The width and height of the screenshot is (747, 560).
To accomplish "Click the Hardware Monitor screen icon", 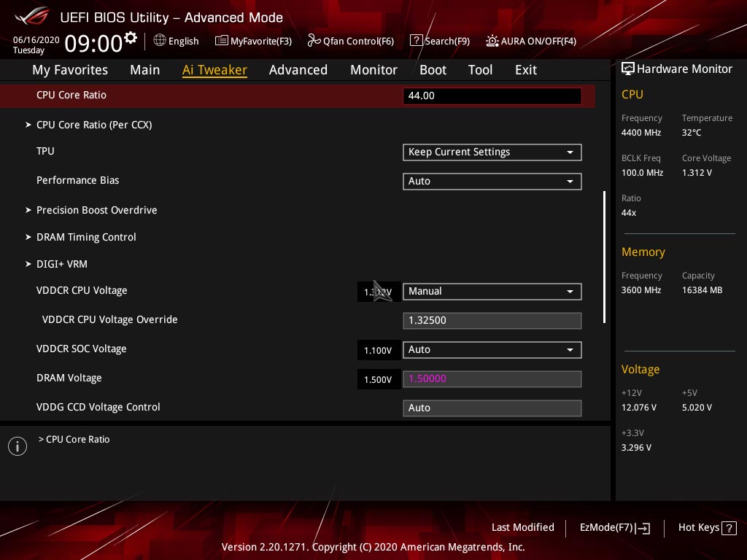I will (628, 69).
